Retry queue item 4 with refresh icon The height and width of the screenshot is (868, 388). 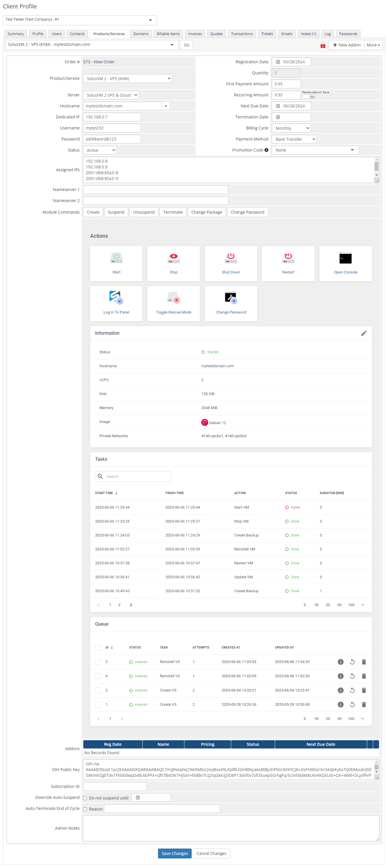[352, 676]
